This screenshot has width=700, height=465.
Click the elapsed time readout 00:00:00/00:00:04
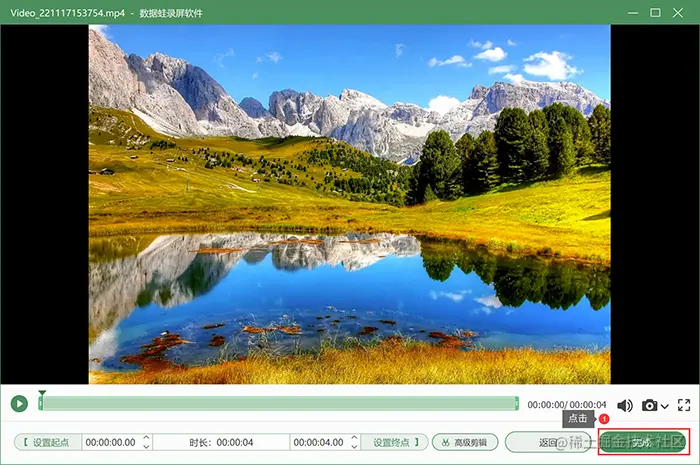[x=567, y=405]
